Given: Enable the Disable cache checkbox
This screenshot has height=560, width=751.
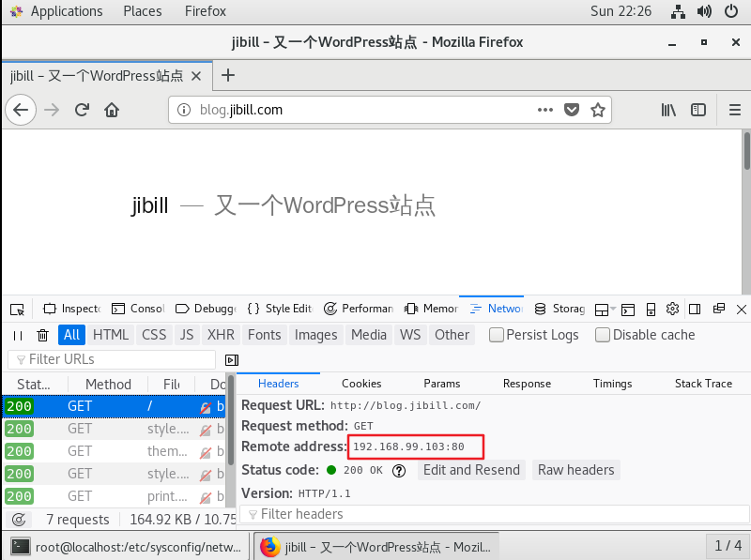Looking at the screenshot, I should [x=603, y=335].
